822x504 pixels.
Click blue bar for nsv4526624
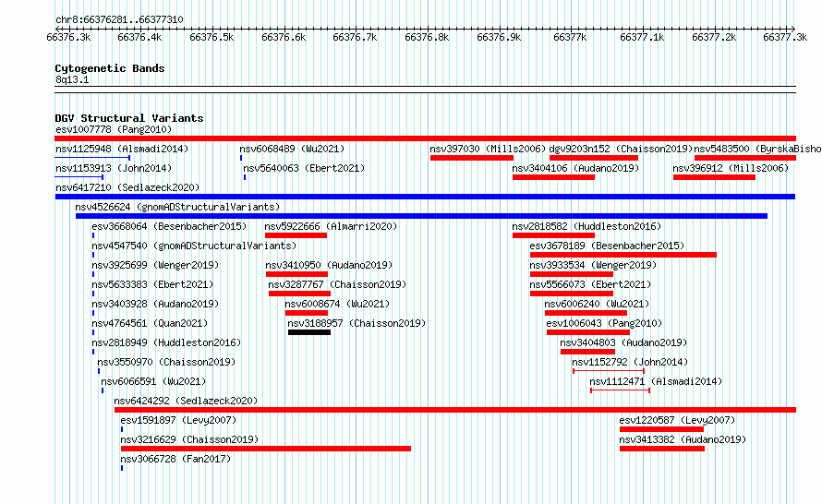click(x=421, y=216)
